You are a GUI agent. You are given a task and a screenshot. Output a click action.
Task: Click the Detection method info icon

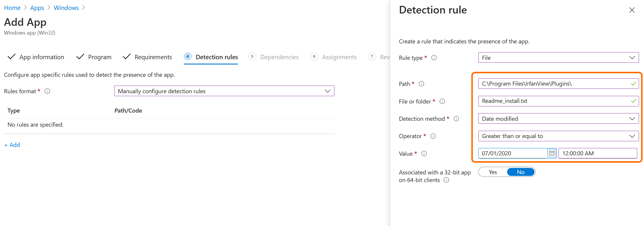[x=456, y=119]
